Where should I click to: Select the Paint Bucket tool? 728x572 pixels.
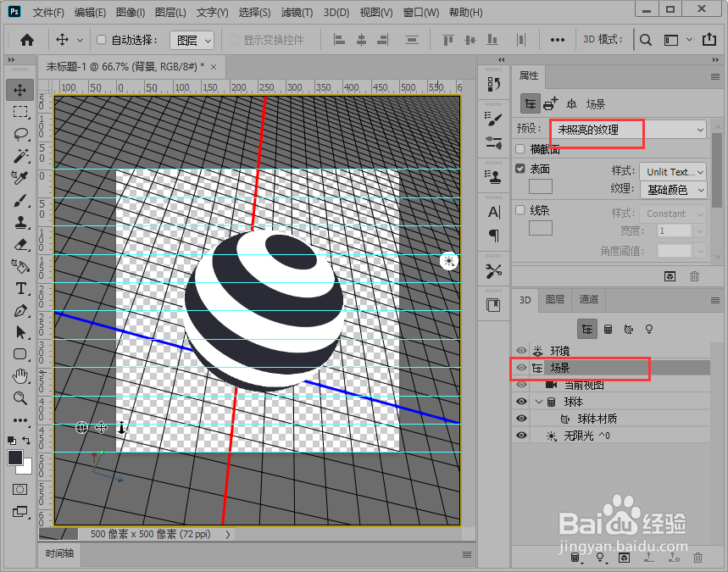pos(20,266)
